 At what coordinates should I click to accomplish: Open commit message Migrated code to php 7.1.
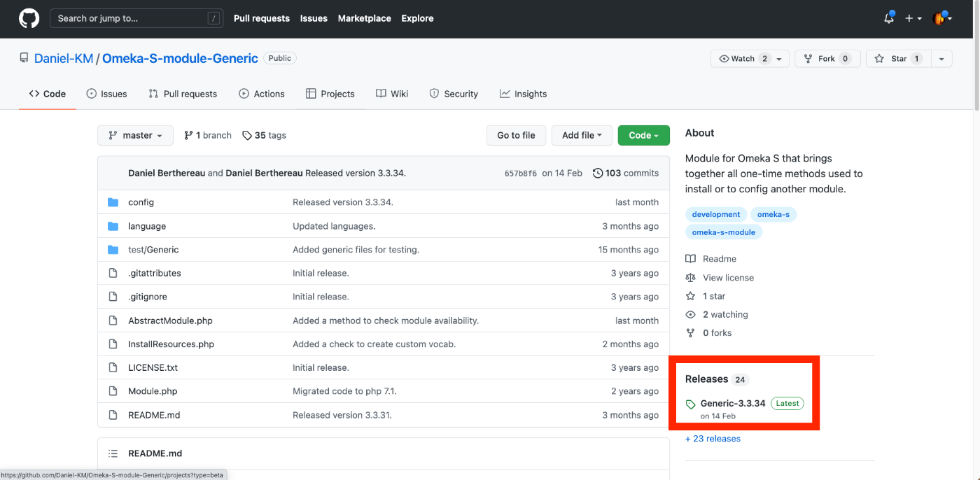(x=344, y=391)
